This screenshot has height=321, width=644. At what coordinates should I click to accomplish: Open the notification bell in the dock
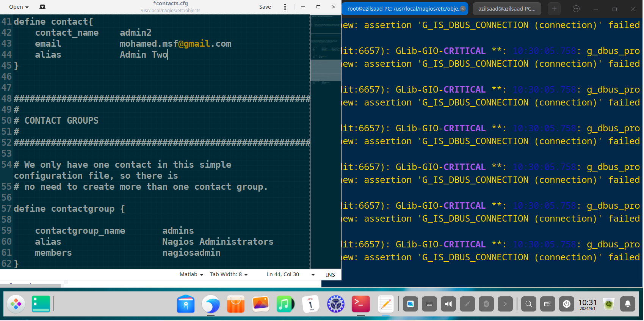coord(627,304)
